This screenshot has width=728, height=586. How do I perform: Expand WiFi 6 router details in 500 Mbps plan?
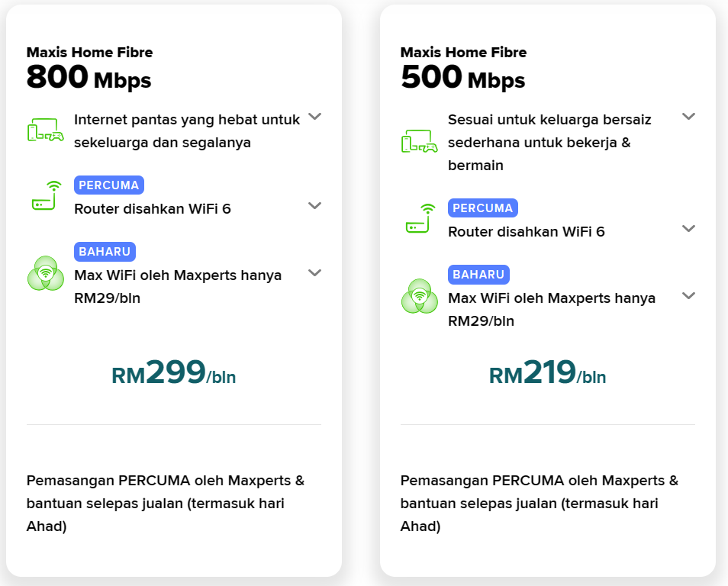(688, 229)
